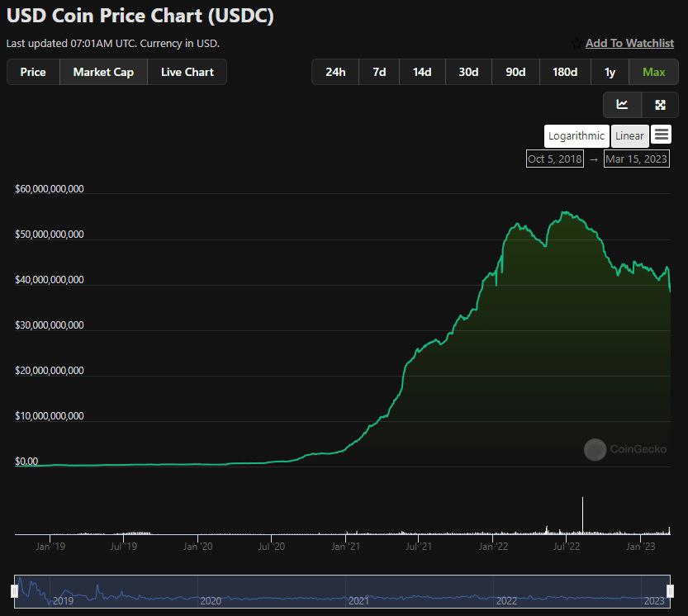Switch to the Price tab
Image resolution: width=688 pixels, height=616 pixels.
[x=33, y=72]
